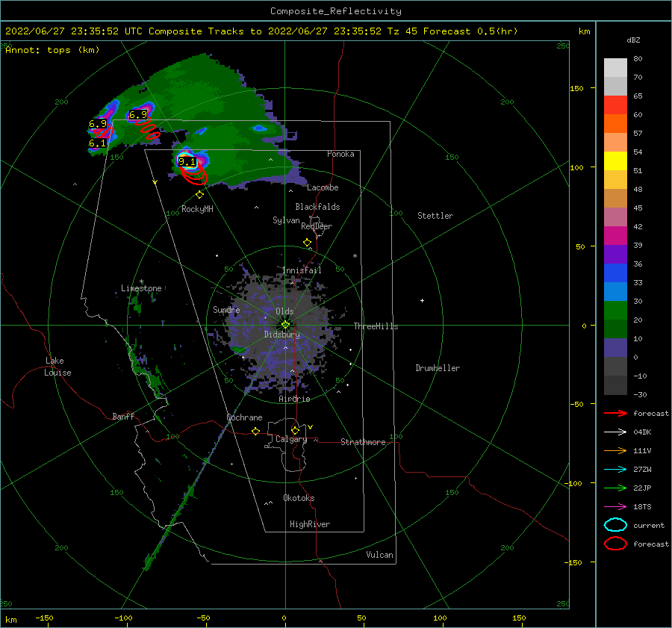Screen dimensions: 672x628
Task: Click the Lacombe town label
Action: (x=323, y=187)
